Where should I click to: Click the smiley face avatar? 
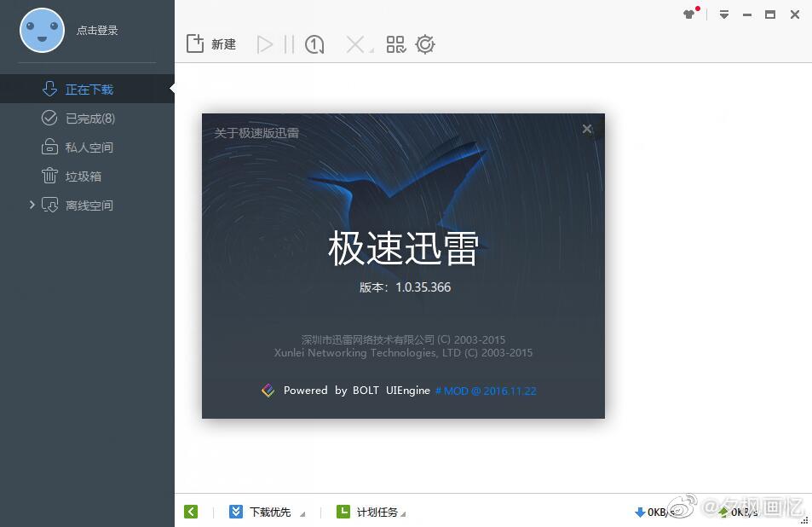[42, 31]
